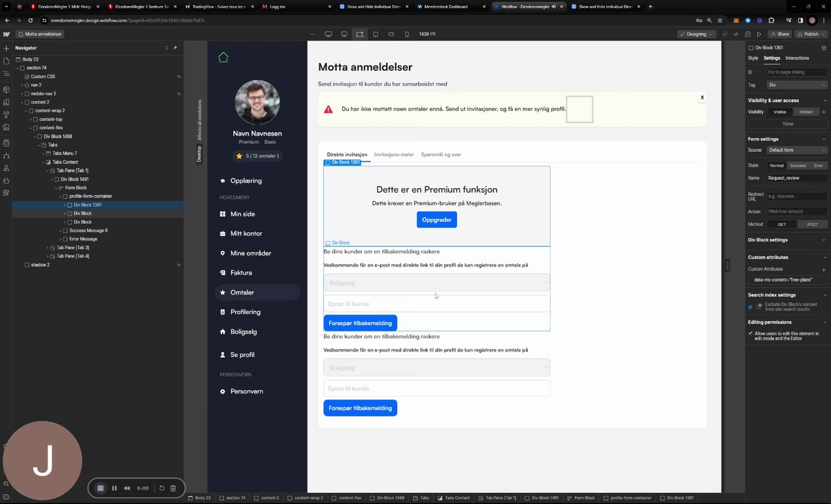This screenshot has width=831, height=504.
Task: Open the Navigator panel icon in the left sidebar
Action: (6, 73)
